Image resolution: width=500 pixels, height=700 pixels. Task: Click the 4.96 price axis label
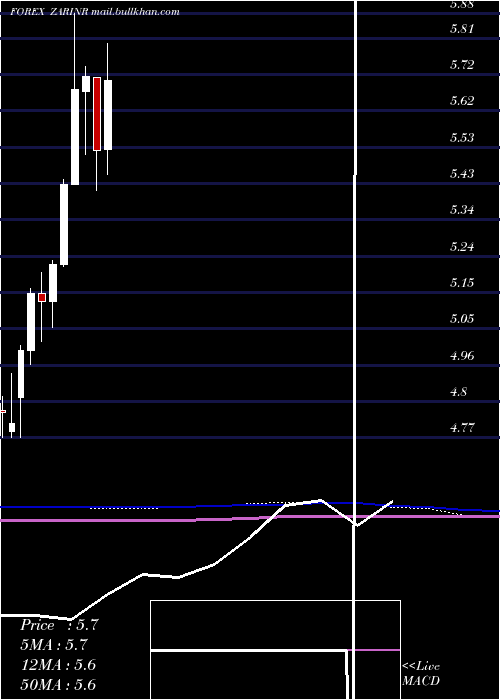tap(461, 356)
